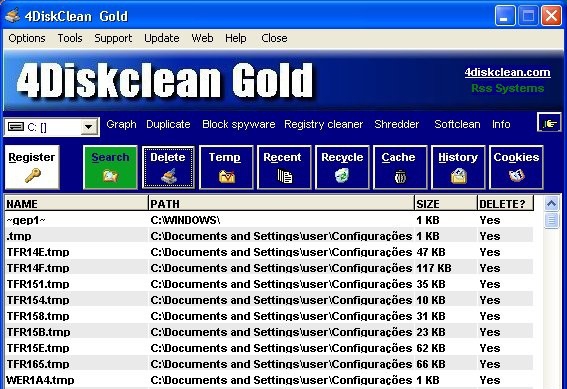Visit the 4diskclean.com link

[507, 72]
